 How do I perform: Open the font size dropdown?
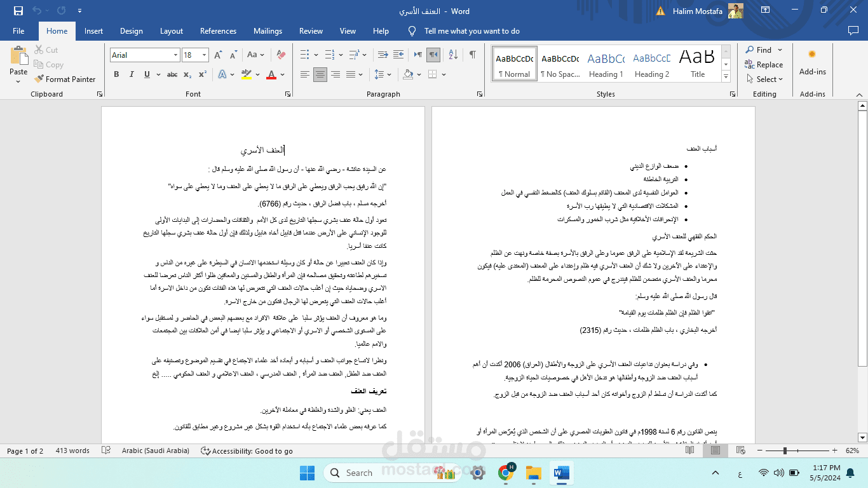click(204, 55)
